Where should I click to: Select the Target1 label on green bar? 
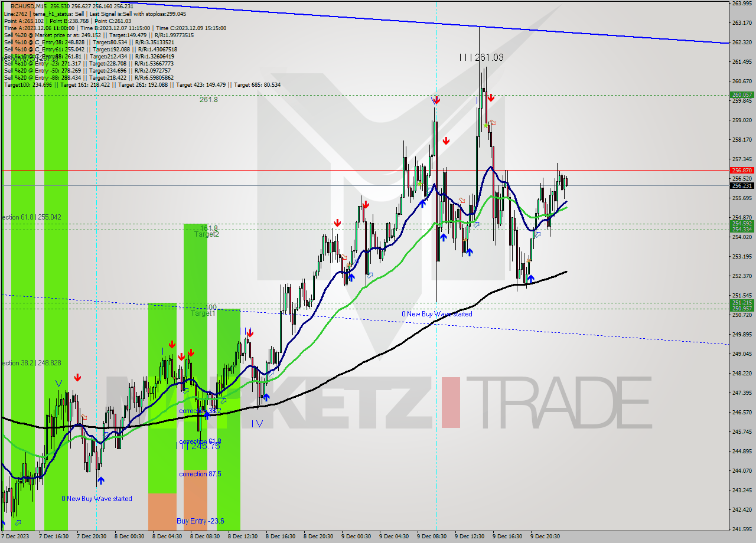[x=203, y=313]
